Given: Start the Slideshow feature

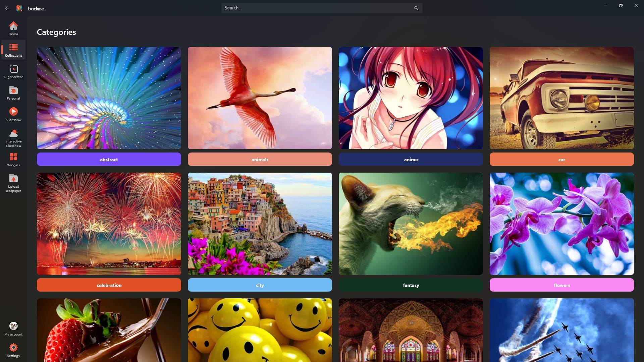Looking at the screenshot, I should pos(13,114).
